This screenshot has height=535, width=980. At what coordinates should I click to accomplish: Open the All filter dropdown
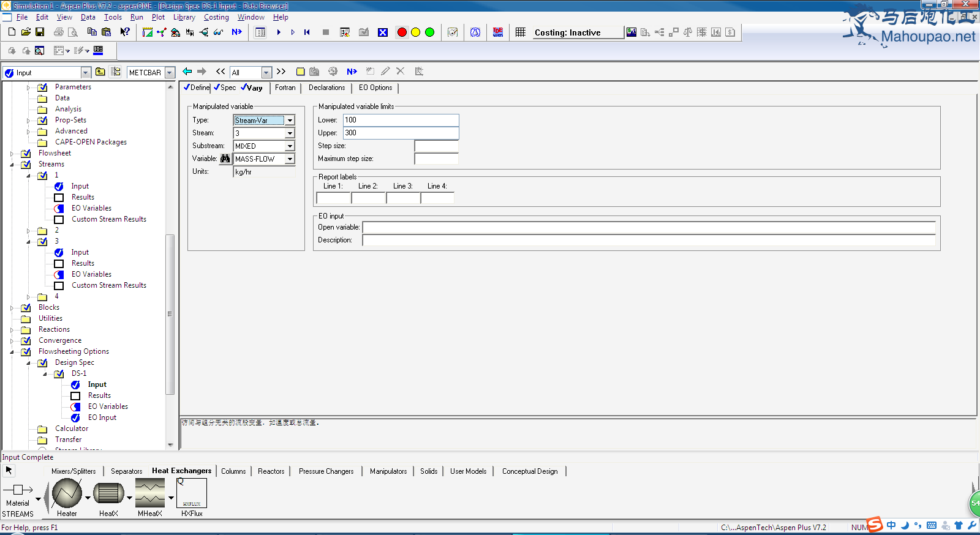tap(266, 73)
